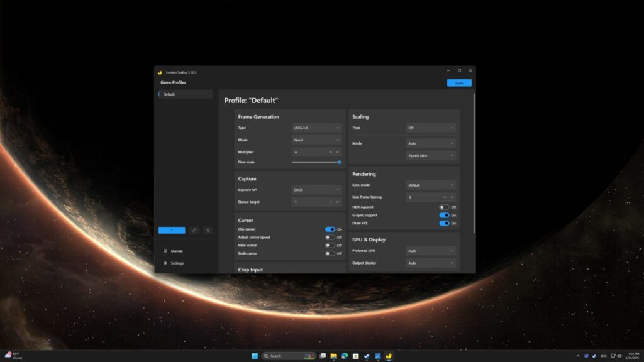Maximize the Lossless Scaling window

[x=459, y=70]
